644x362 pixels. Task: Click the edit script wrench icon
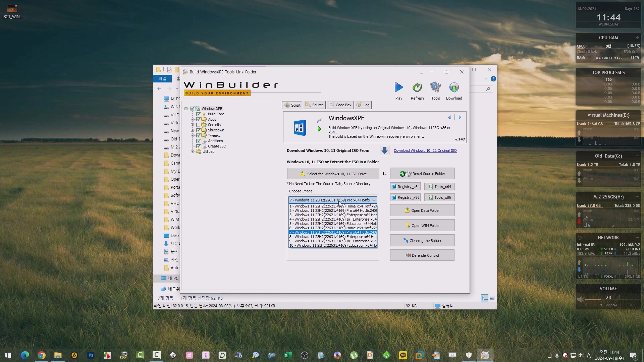[319, 120]
